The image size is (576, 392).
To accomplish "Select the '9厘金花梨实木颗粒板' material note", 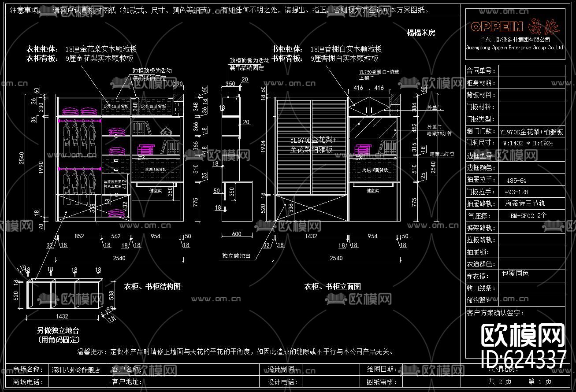I will [x=99, y=58].
